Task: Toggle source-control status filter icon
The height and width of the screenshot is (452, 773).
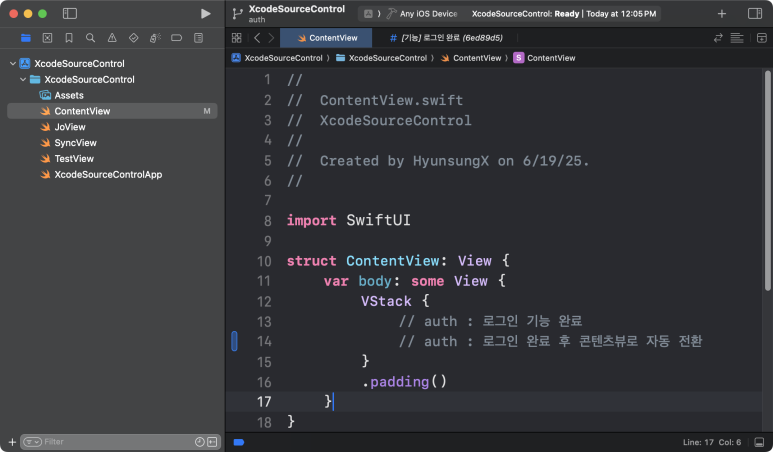Action: pyautogui.click(x=212, y=442)
